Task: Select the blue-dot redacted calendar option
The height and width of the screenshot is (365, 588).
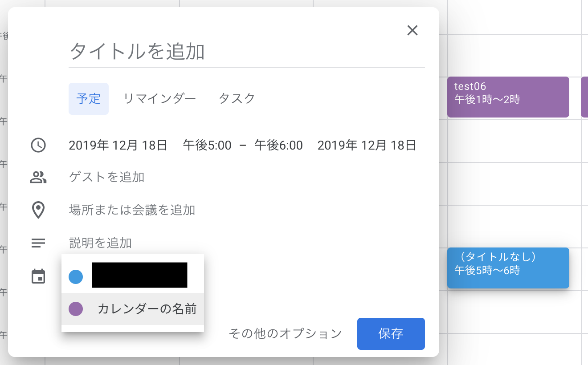Action: click(133, 276)
